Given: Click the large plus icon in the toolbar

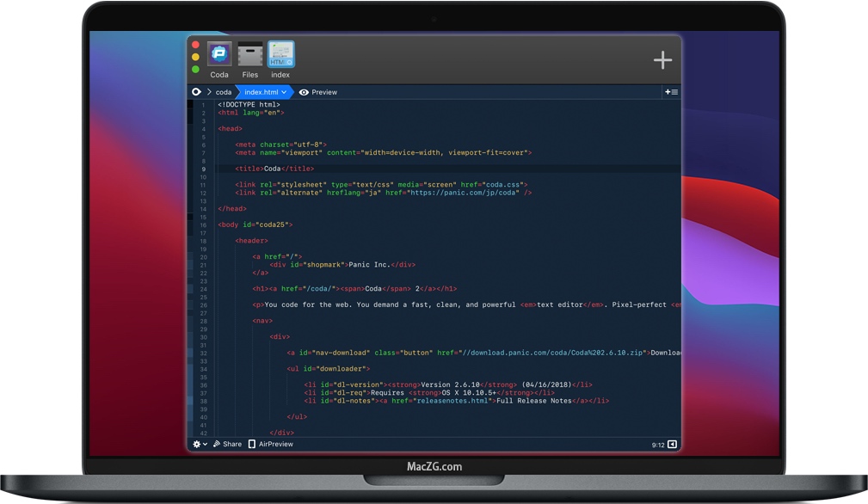Looking at the screenshot, I should pos(662,60).
